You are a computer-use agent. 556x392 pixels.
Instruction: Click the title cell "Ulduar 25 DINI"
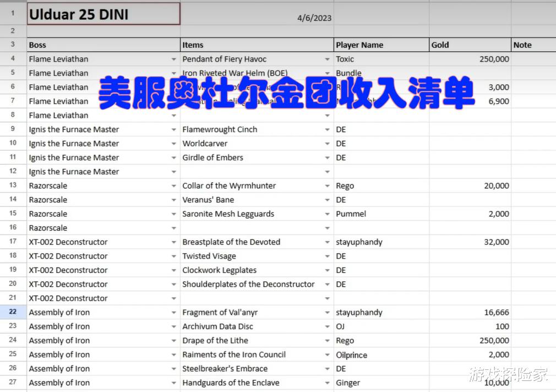point(103,14)
